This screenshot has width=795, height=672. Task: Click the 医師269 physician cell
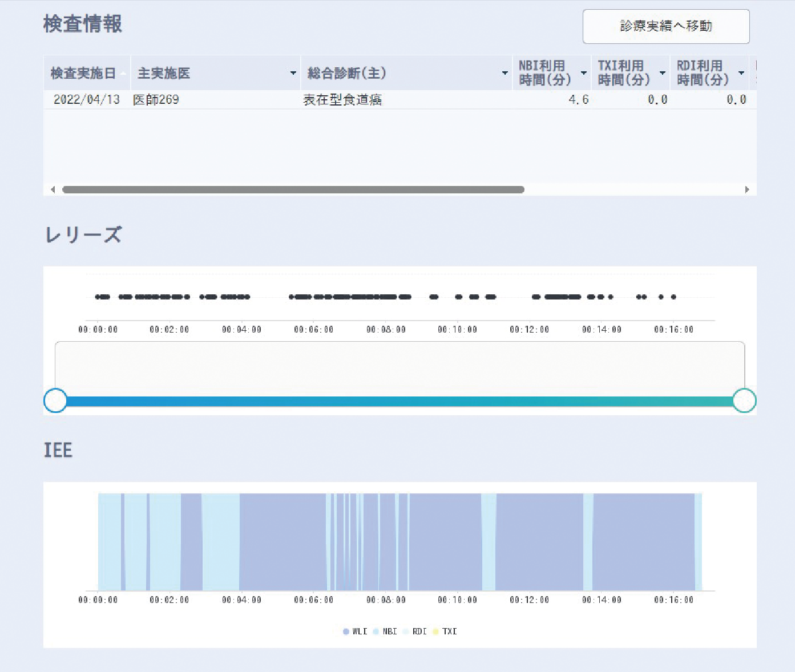click(x=156, y=100)
